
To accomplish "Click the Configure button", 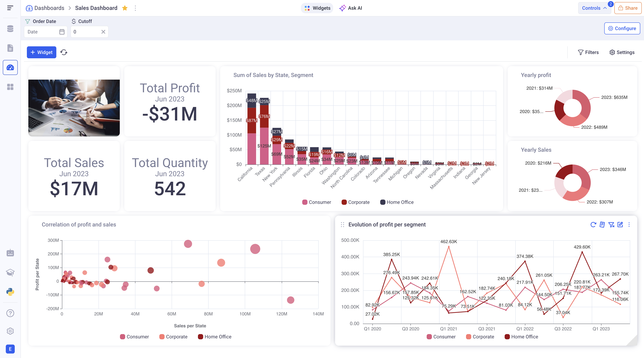I will click(622, 28).
